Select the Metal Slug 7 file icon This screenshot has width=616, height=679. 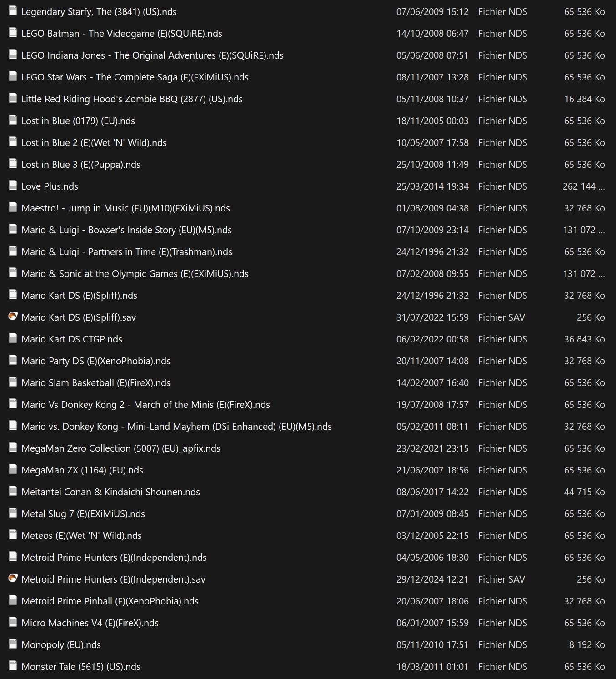[13, 513]
